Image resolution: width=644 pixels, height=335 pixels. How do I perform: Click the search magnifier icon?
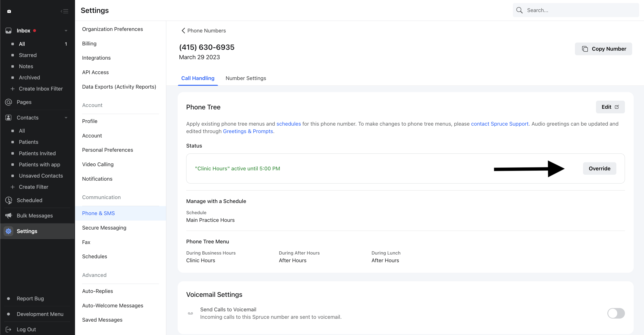(x=519, y=10)
